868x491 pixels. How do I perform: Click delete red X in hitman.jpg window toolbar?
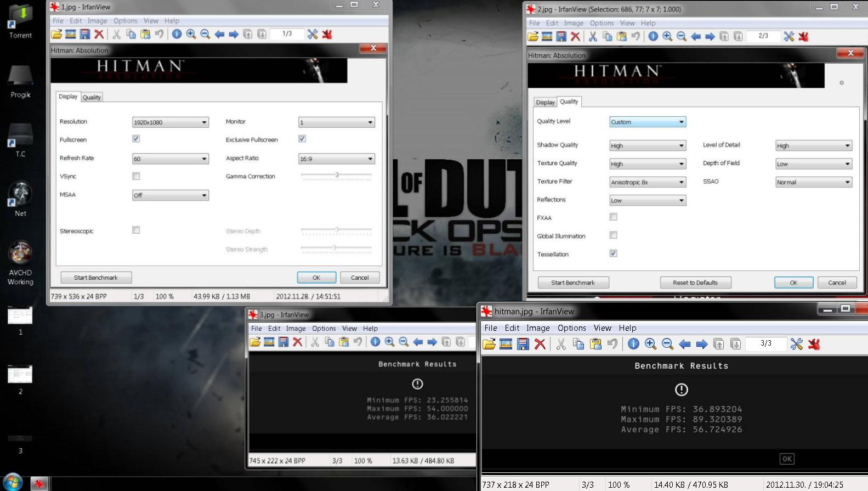pyautogui.click(x=540, y=344)
